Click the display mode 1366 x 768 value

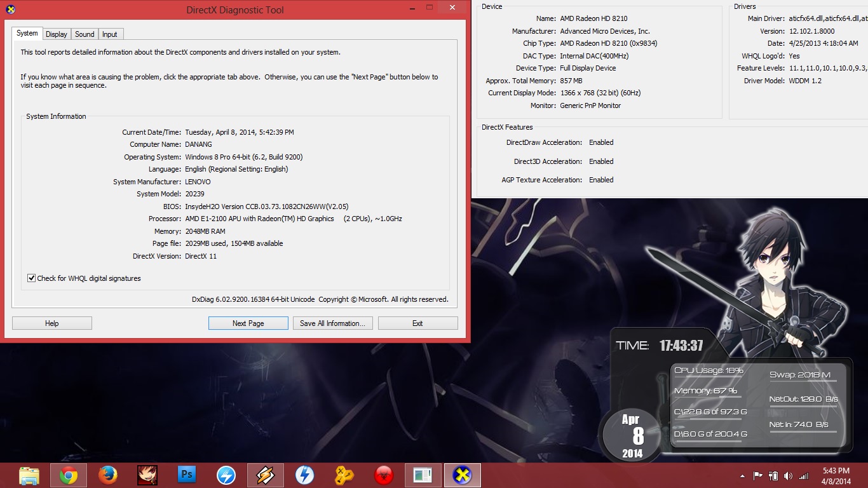600,93
